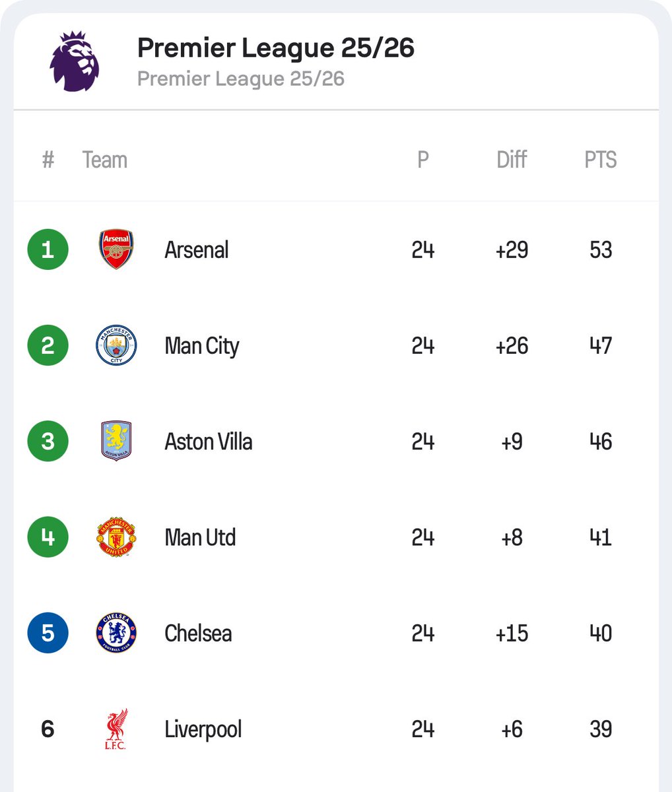Click the blue position 5 badge
The width and height of the screenshot is (672, 792).
click(x=48, y=633)
